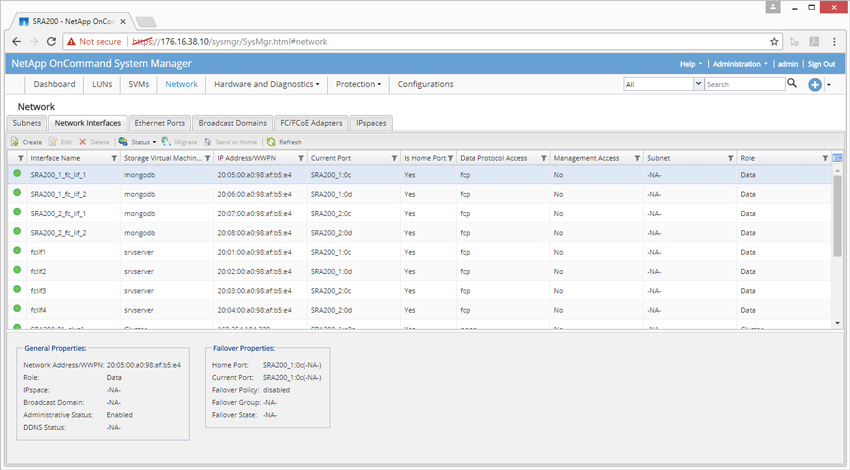Switch to the IPspaces tab
The height and width of the screenshot is (470, 850).
371,123
